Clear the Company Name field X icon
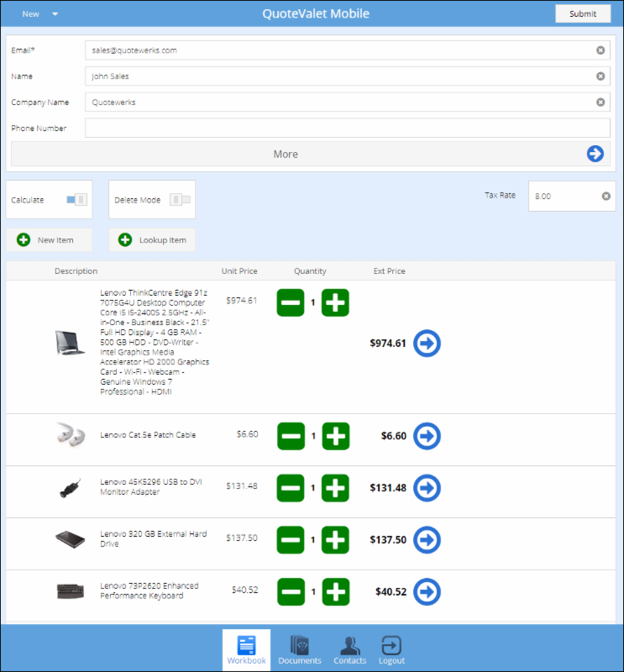 coord(600,102)
